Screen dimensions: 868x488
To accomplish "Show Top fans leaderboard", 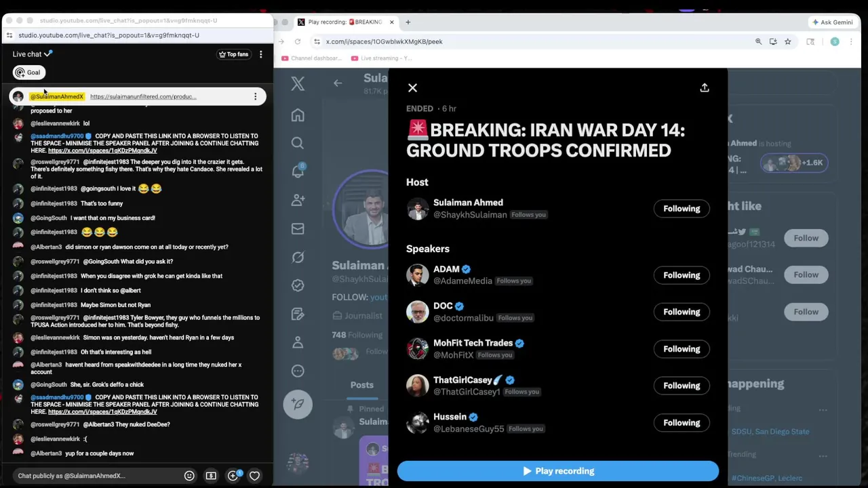I will click(233, 54).
